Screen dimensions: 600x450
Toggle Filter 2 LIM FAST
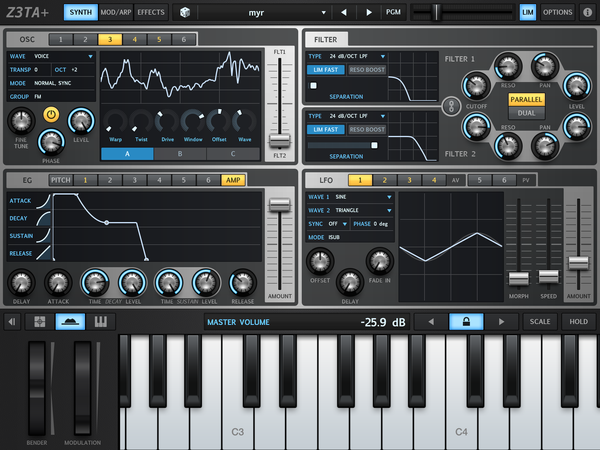click(326, 129)
